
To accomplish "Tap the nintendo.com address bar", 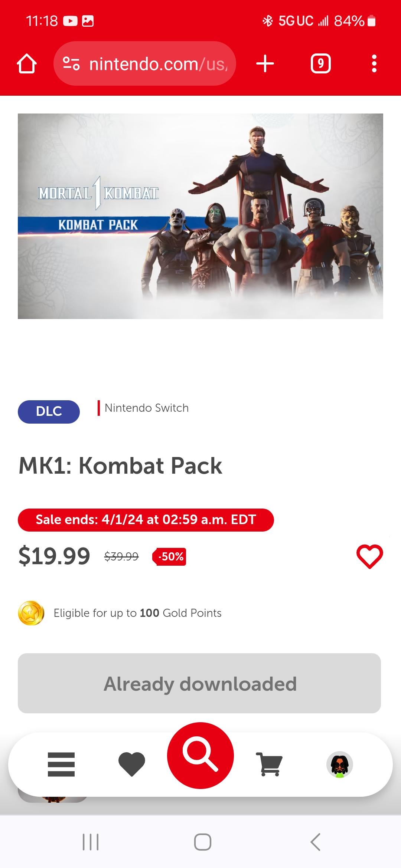I will pos(158,64).
